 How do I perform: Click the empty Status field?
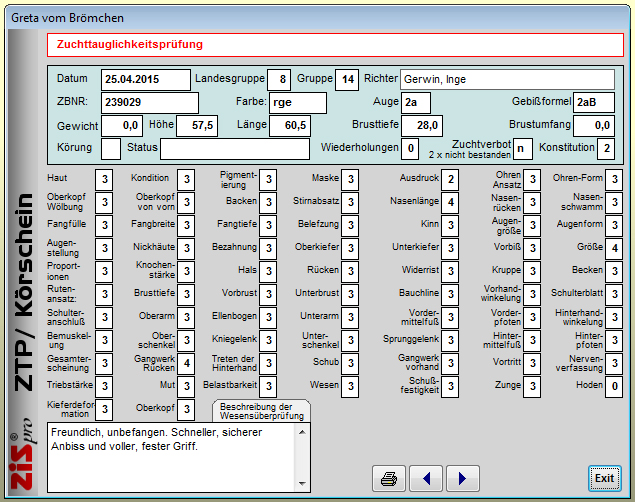234,149
